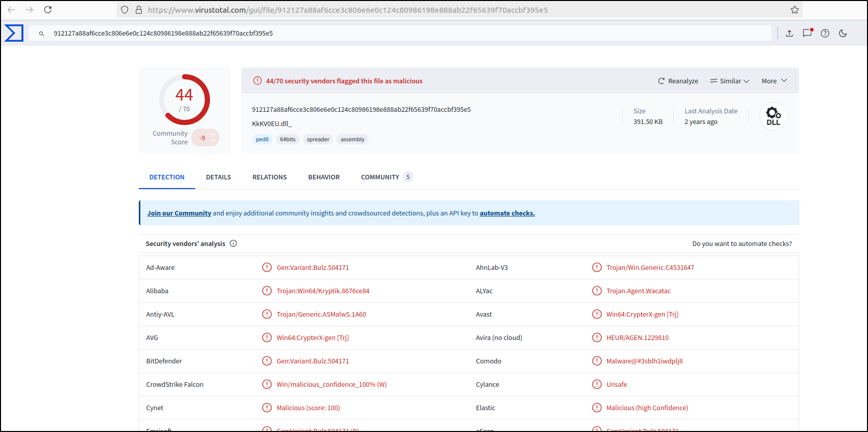The image size is (868, 432).
Task: Click the Reanalyze button
Action: [x=678, y=81]
